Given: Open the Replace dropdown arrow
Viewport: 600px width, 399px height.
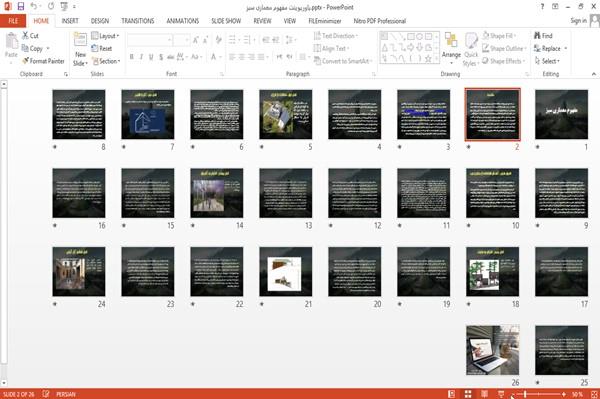Looking at the screenshot, I should 566,48.
